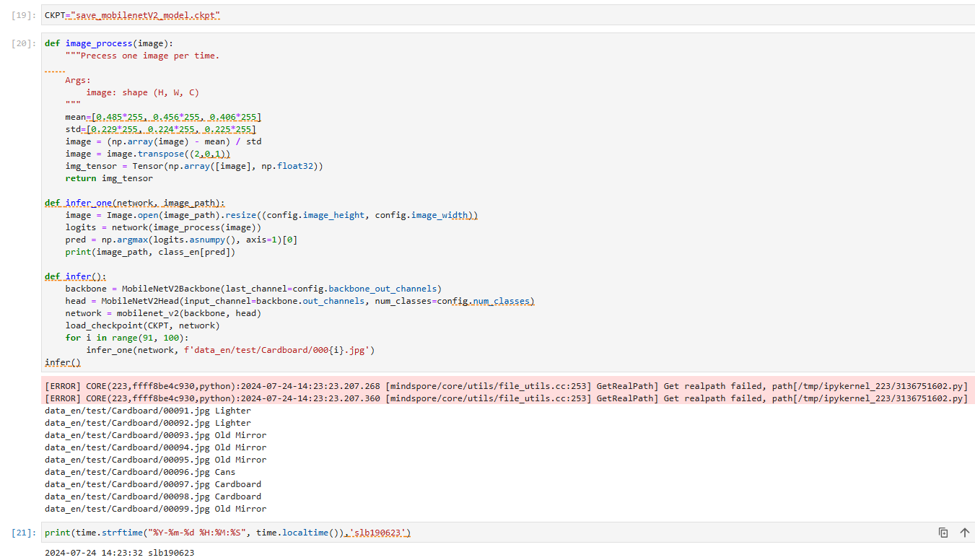Duplicate cell 21 with the copy icon
This screenshot has height=560, width=975.
[943, 533]
